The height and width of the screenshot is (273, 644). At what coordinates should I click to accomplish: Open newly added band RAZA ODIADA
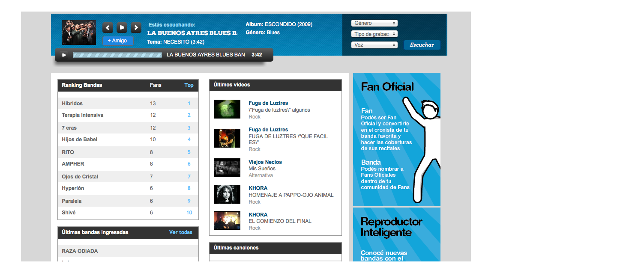tap(80, 251)
